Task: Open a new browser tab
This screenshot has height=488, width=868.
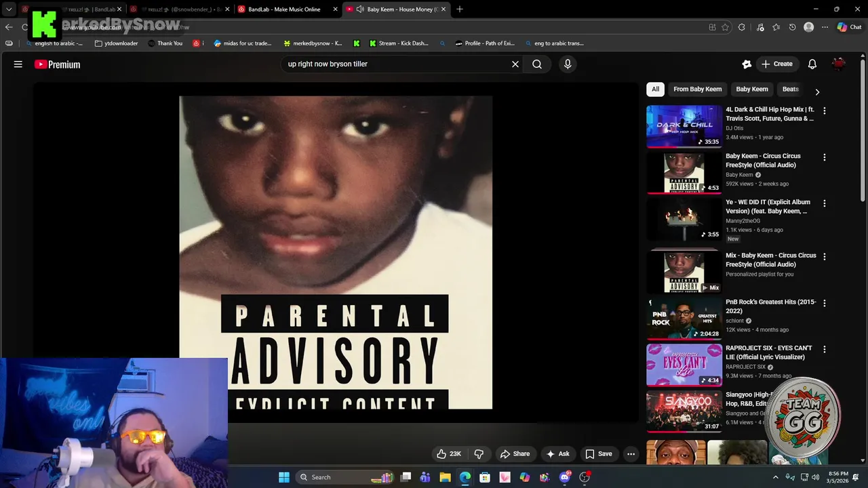Action: point(460,9)
